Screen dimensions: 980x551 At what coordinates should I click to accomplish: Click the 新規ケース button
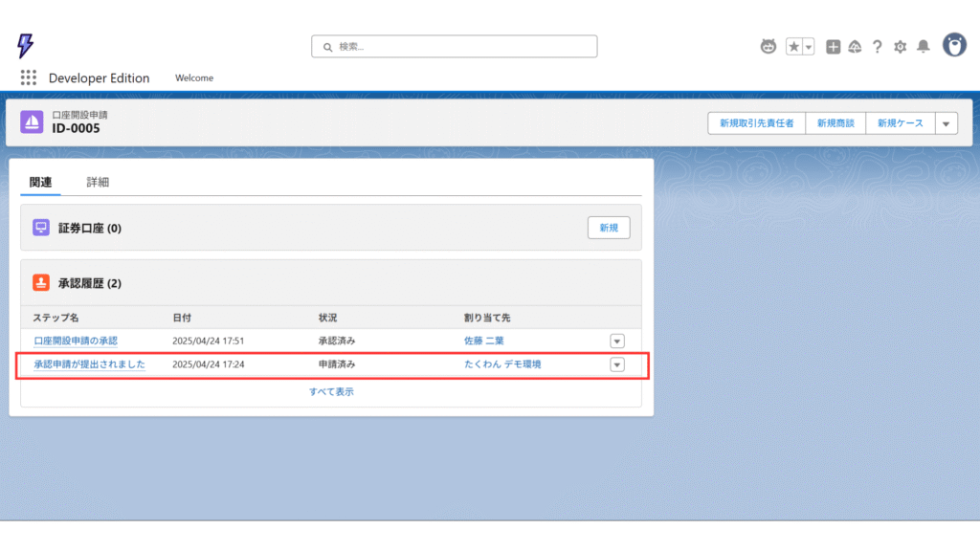[x=900, y=123]
